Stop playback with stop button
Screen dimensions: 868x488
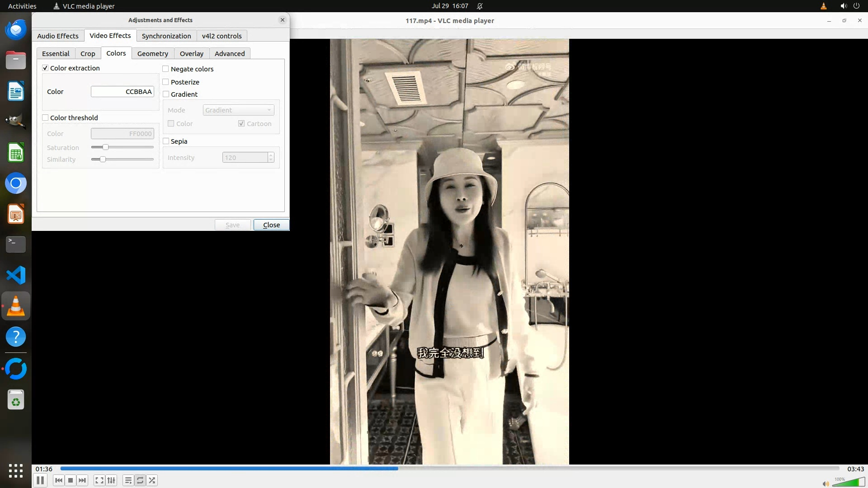pyautogui.click(x=71, y=480)
